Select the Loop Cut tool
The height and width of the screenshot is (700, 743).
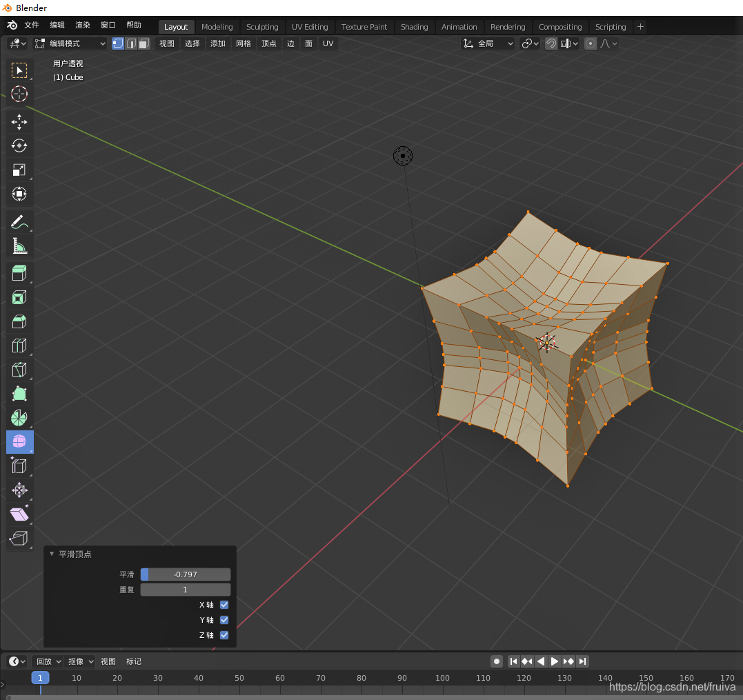pos(19,346)
